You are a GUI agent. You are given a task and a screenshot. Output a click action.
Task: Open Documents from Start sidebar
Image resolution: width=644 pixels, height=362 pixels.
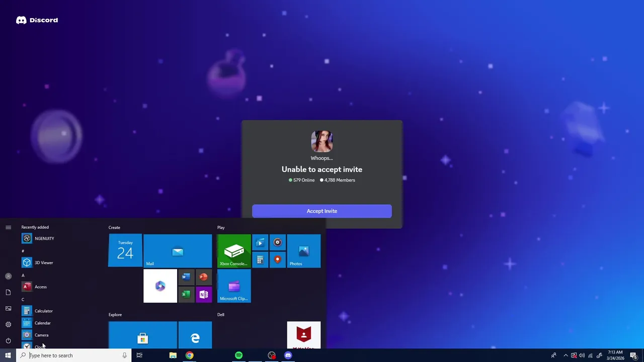coord(8,292)
